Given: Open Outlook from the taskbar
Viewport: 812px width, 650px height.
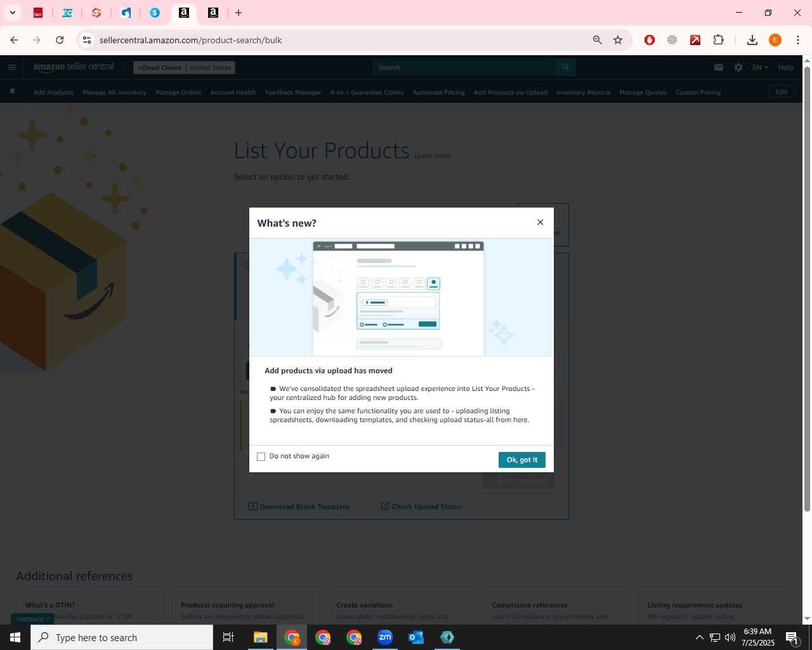Looking at the screenshot, I should coord(416,637).
